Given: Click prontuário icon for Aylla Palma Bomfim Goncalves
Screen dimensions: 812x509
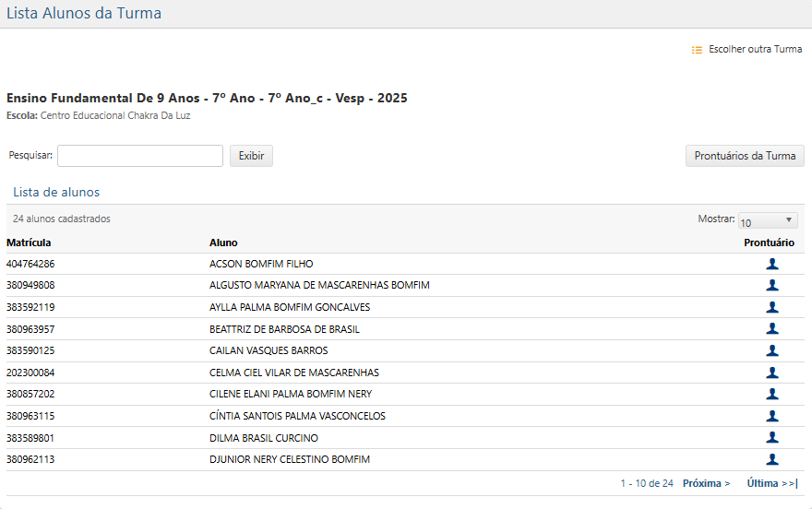Looking at the screenshot, I should click(x=772, y=307).
